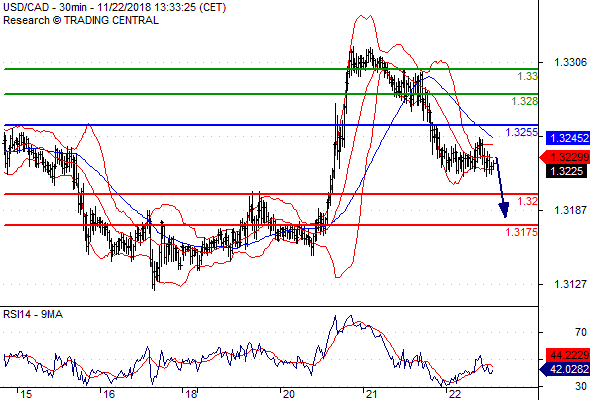
Task: Click date 20 on time axis
Action: [289, 394]
